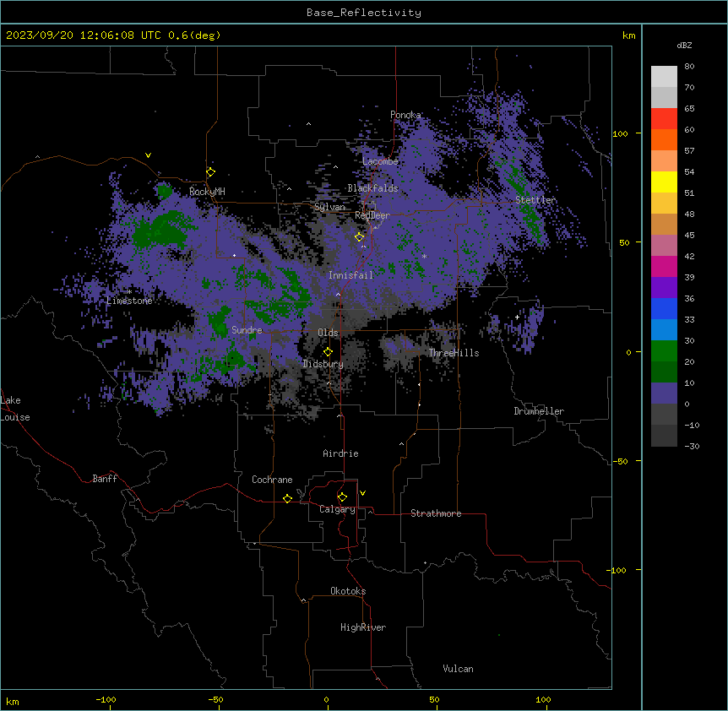Click the Banff label

(105, 479)
